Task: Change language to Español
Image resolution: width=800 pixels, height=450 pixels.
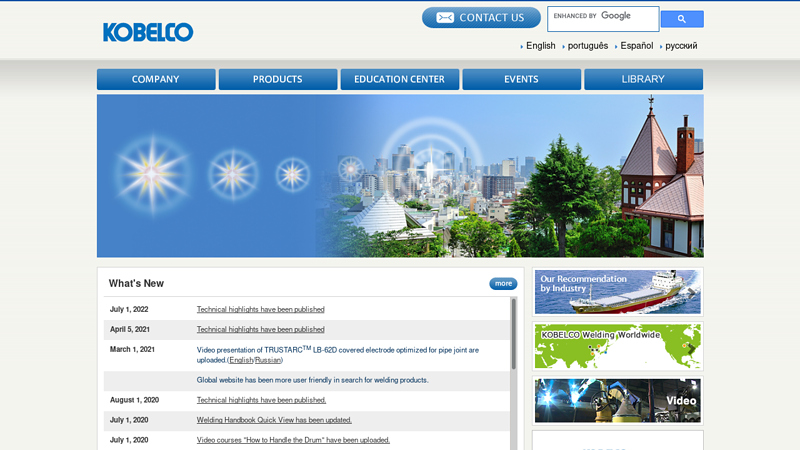Action: point(636,46)
